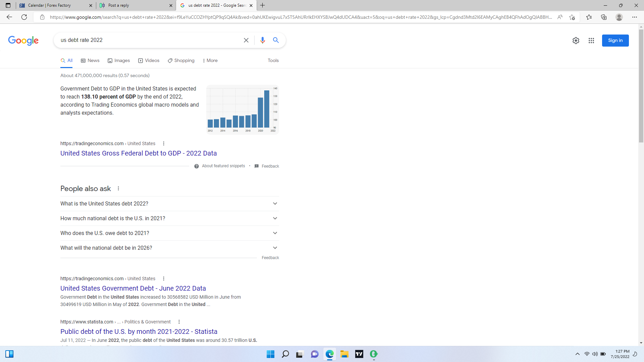Click the blue magnifier search icon

(276, 40)
